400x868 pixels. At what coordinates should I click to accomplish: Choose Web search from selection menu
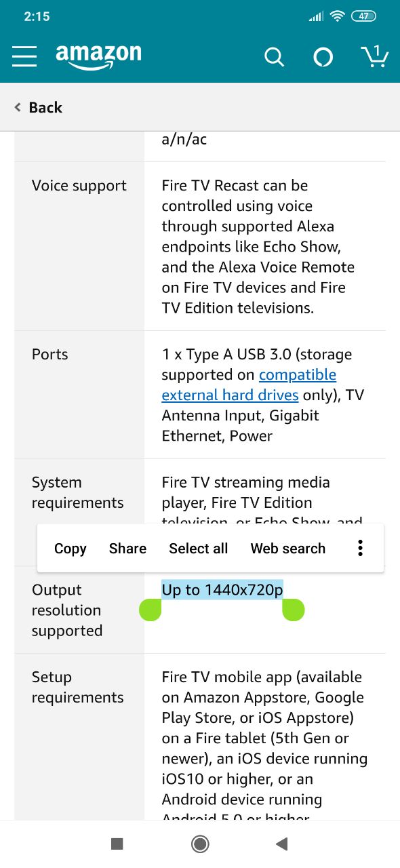[x=288, y=549]
